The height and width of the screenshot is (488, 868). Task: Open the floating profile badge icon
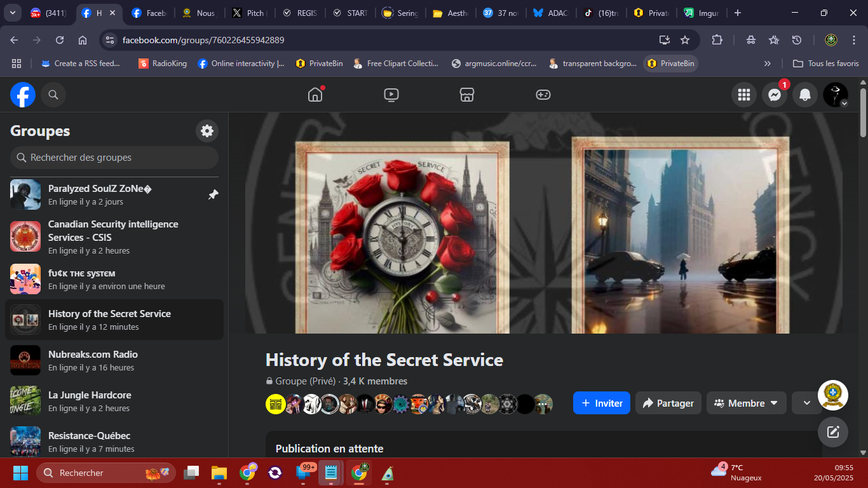pyautogui.click(x=833, y=395)
